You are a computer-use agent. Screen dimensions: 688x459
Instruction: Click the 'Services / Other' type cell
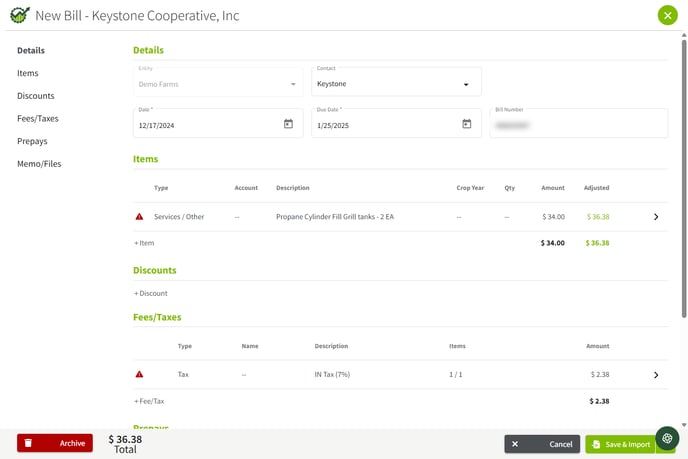pos(179,217)
